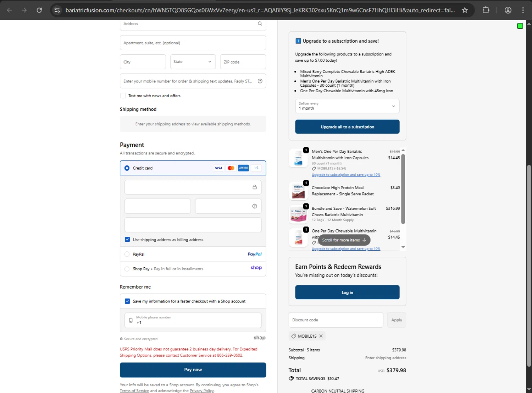Viewport: 532px width, 393px height.
Task: Show the +5 more card brands
Action: click(256, 168)
